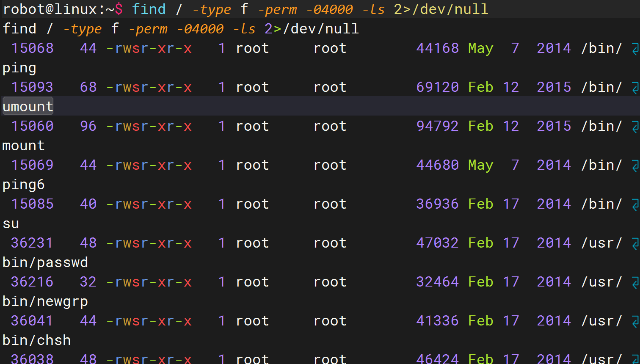Click inode number 36231
The image size is (640, 364).
point(32,243)
